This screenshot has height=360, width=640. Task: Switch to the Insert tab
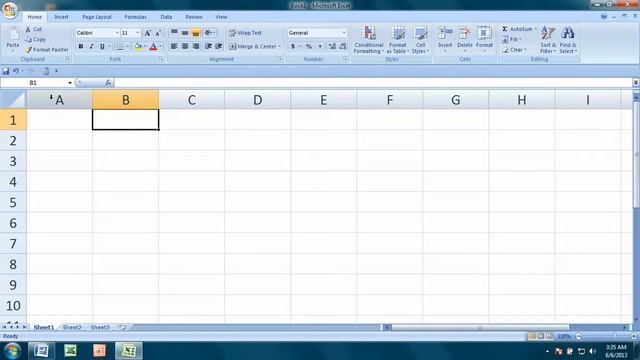(x=61, y=17)
